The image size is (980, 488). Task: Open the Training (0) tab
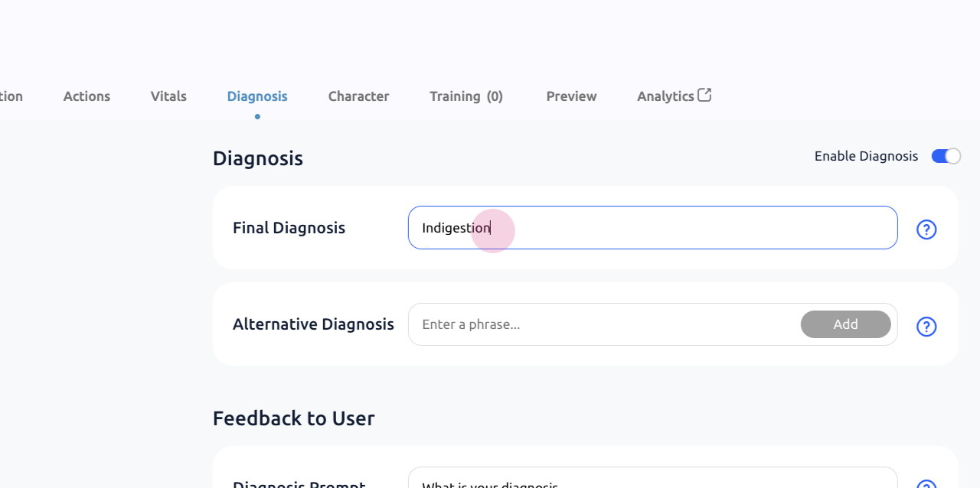tap(466, 96)
